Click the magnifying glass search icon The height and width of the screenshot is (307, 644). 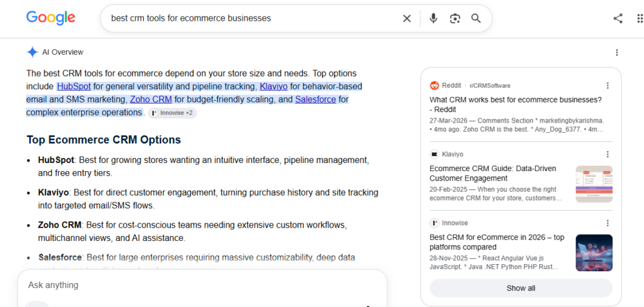475,18
